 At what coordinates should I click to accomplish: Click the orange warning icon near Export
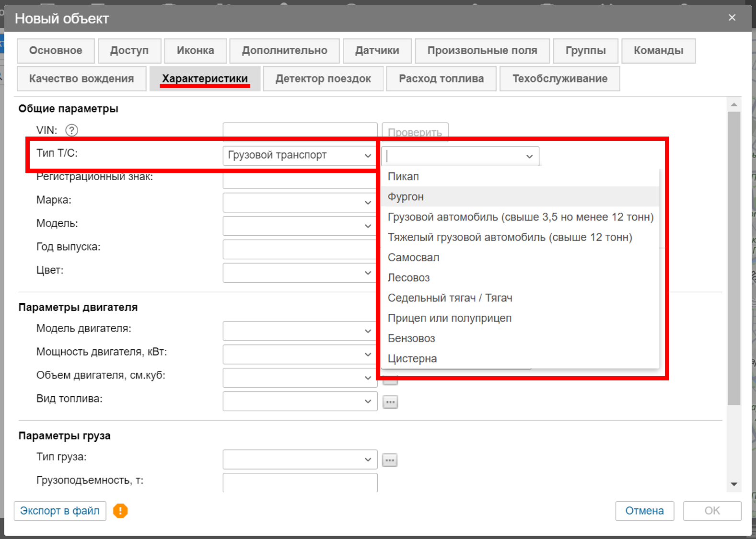click(120, 511)
